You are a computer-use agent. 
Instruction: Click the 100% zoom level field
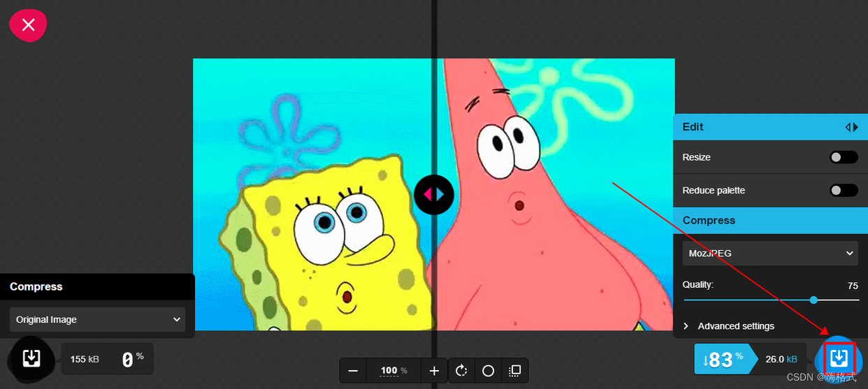click(393, 371)
